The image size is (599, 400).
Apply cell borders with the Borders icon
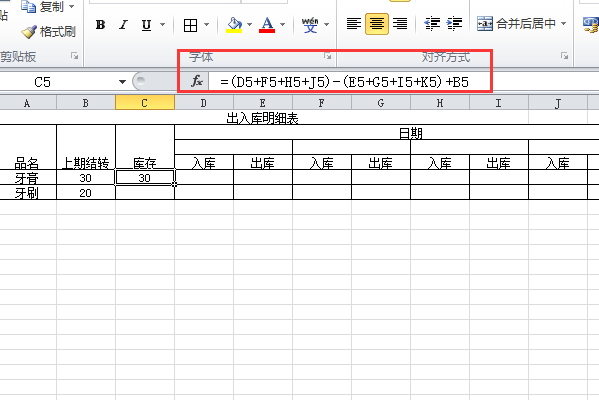point(190,25)
